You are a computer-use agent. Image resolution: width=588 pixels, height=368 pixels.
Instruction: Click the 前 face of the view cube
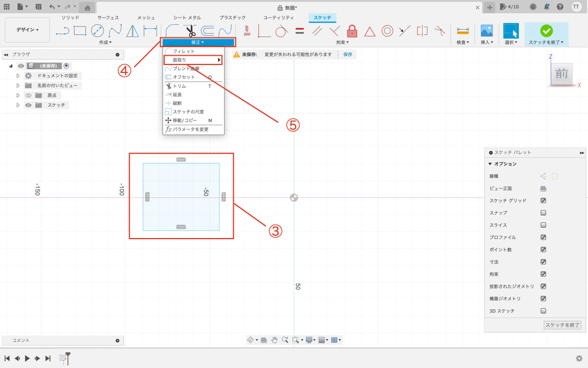click(x=562, y=74)
